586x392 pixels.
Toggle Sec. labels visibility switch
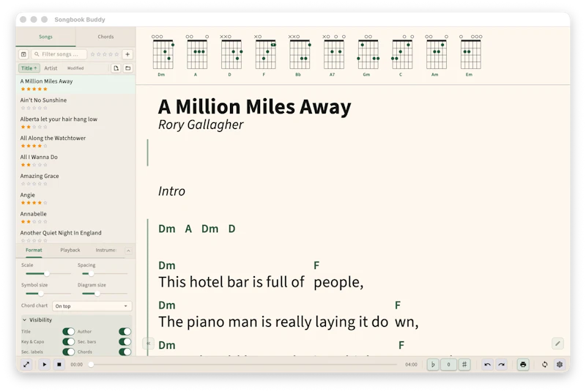coord(68,352)
